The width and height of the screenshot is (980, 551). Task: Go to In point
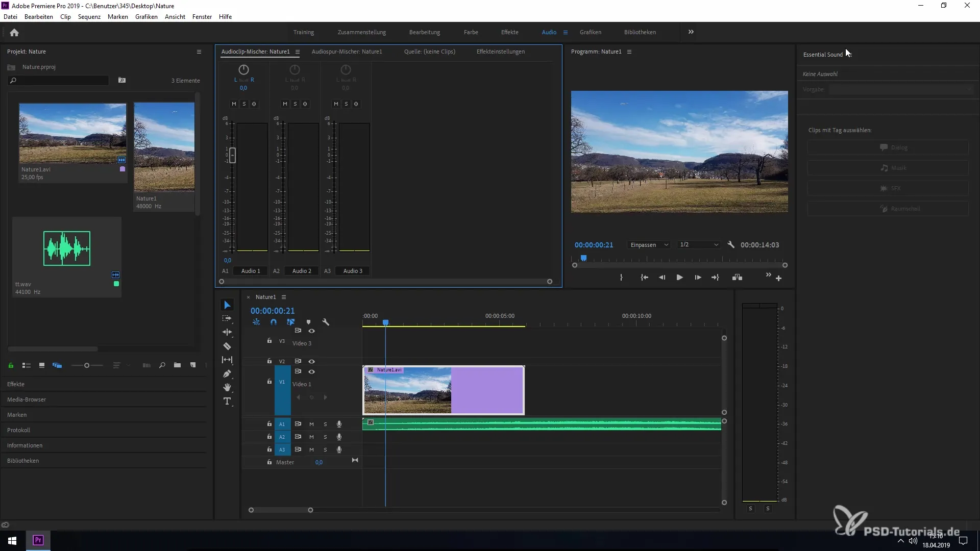pos(645,278)
